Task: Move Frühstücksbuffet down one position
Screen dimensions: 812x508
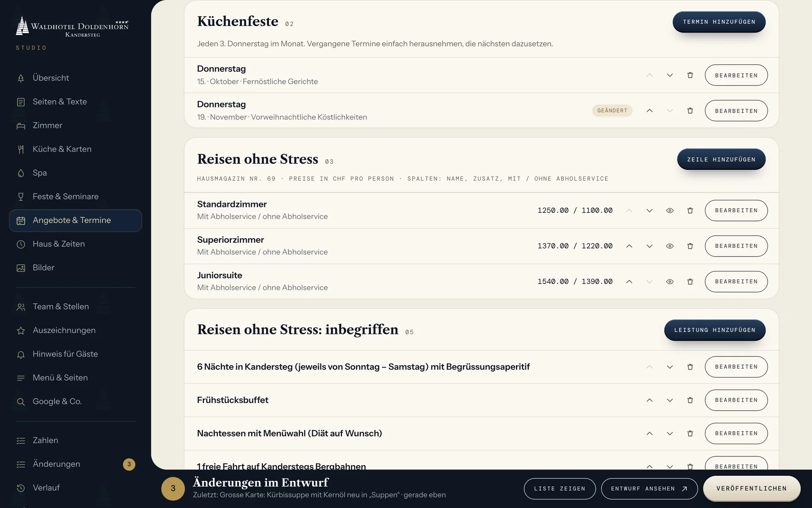Action: (670, 400)
